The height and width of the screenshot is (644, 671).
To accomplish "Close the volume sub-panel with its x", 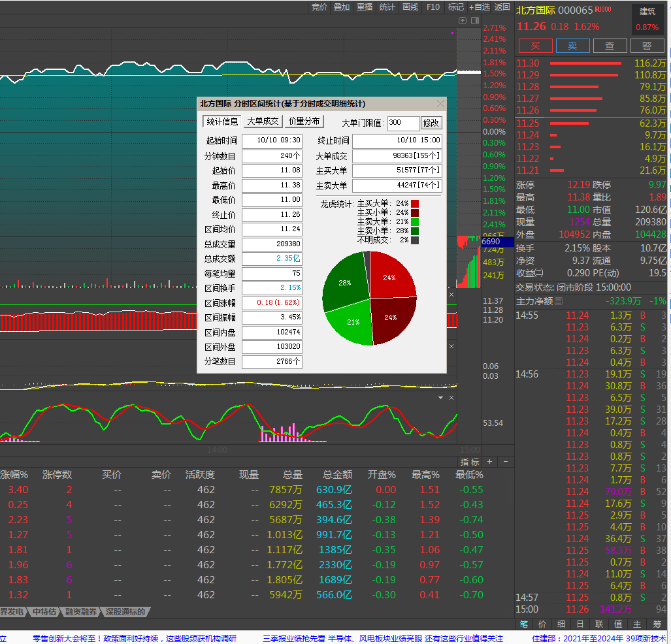I will click(451, 295).
